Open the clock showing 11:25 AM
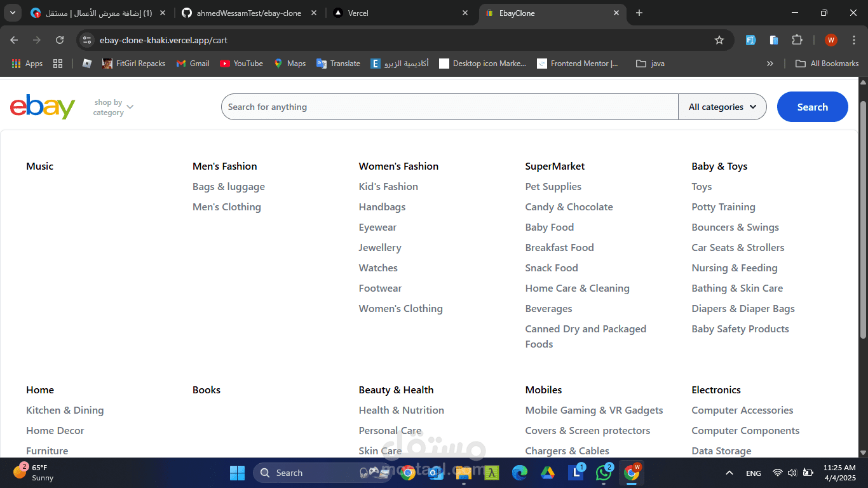 click(839, 473)
